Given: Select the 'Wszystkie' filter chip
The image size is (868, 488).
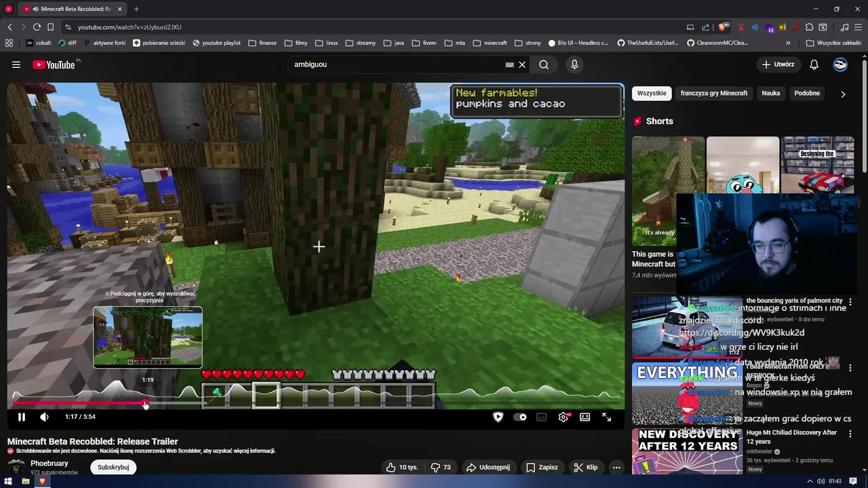Looking at the screenshot, I should 652,93.
